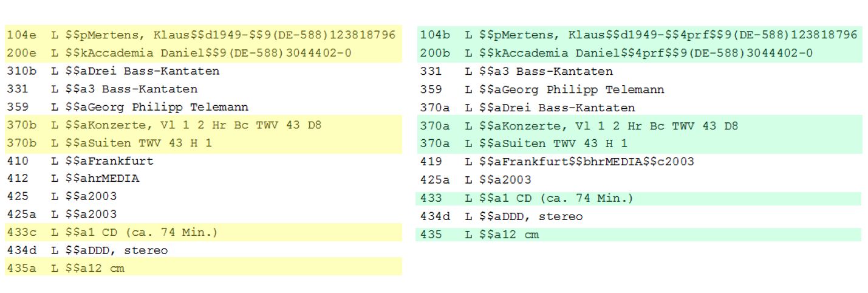Select the green 433 1 CD row

(638, 198)
